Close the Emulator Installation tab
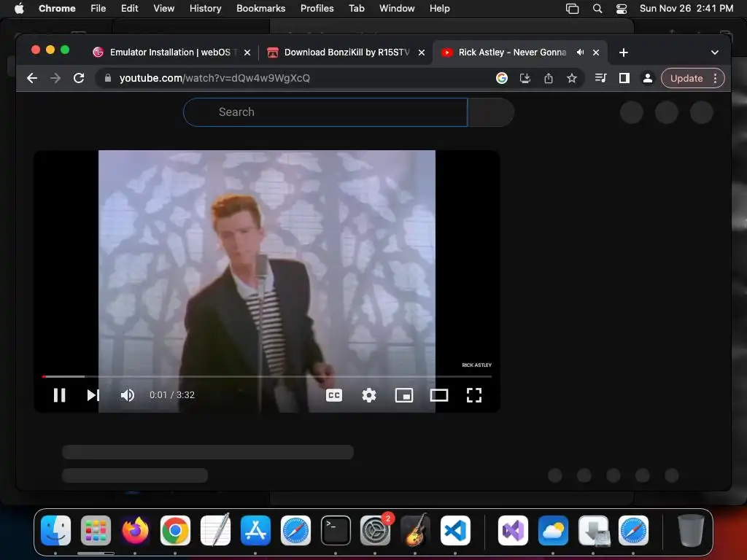Viewport: 747px width, 560px height. [247, 52]
